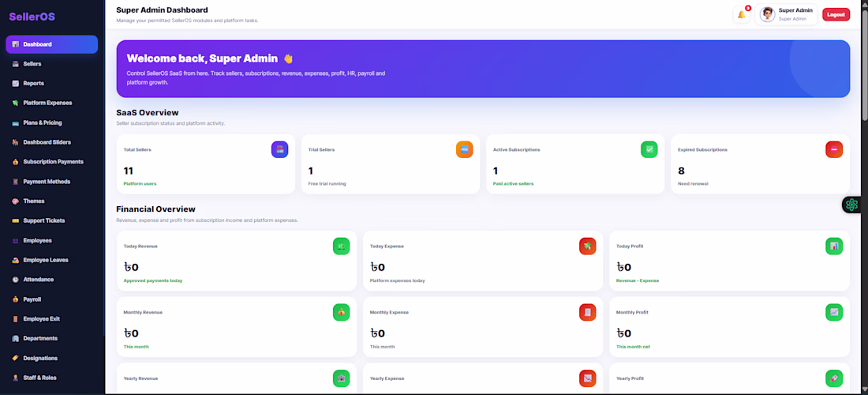Click the Financial Overview heading
Viewport: 868px width, 395px height.
(155, 209)
